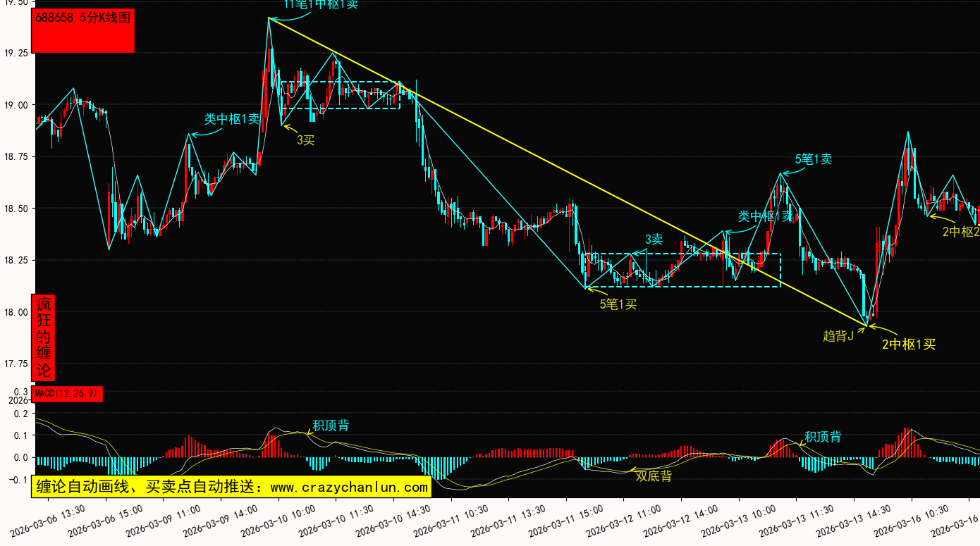Select the 5笔1卖 sell point annotation
This screenshot has width=980, height=546.
(814, 159)
